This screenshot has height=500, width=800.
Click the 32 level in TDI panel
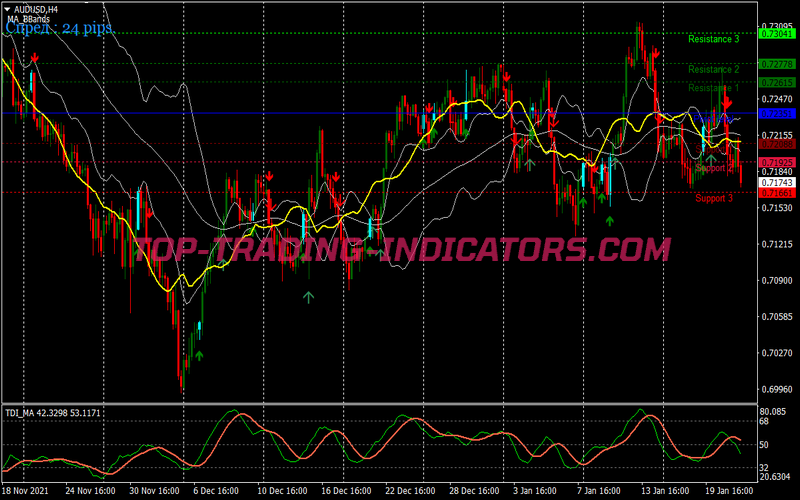point(764,468)
